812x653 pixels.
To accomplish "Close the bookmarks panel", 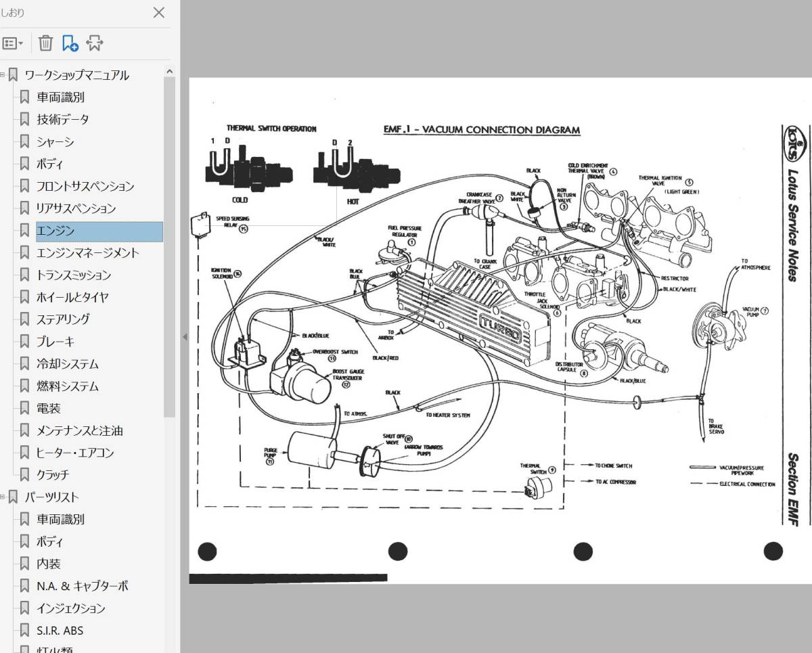I will point(159,12).
